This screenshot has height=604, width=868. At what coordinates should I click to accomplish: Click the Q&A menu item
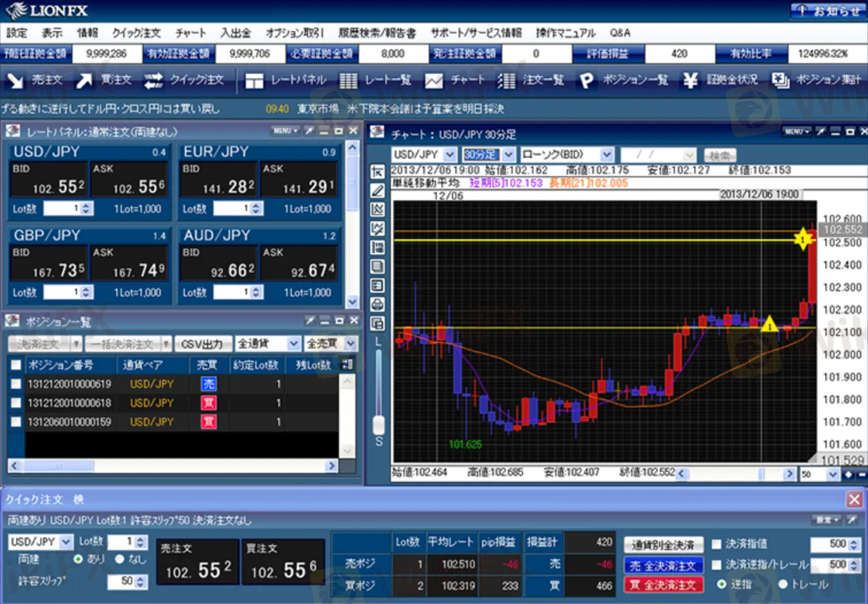pyautogui.click(x=620, y=32)
